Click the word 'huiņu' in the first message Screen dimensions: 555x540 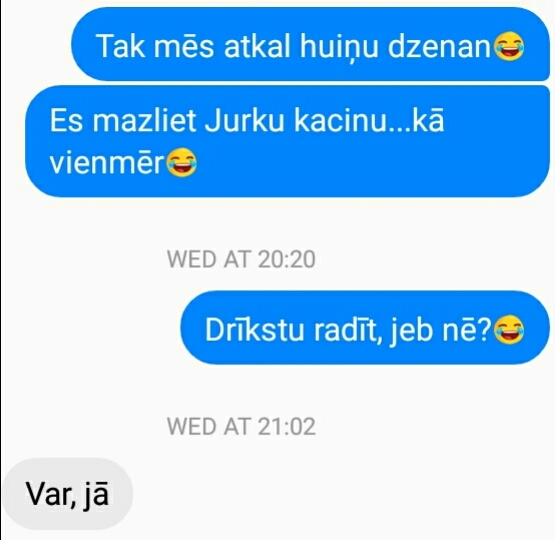point(339,47)
